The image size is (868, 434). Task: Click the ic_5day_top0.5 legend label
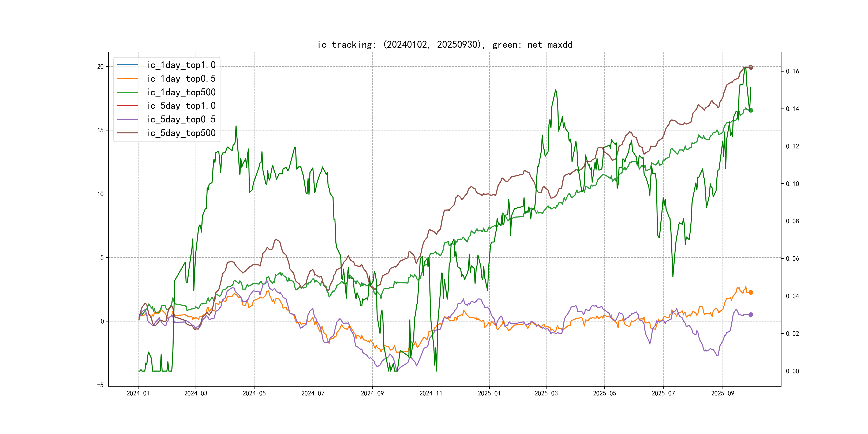181,119
